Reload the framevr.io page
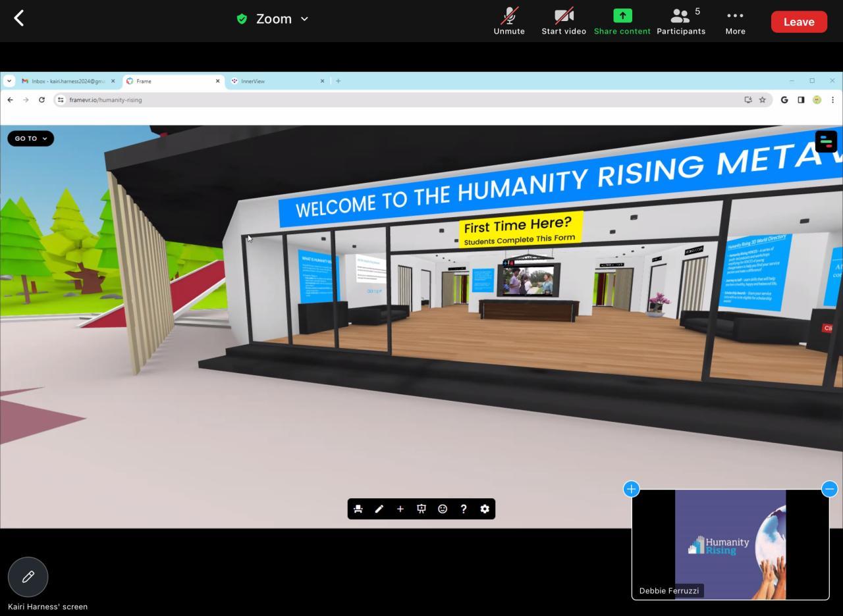 (x=41, y=100)
